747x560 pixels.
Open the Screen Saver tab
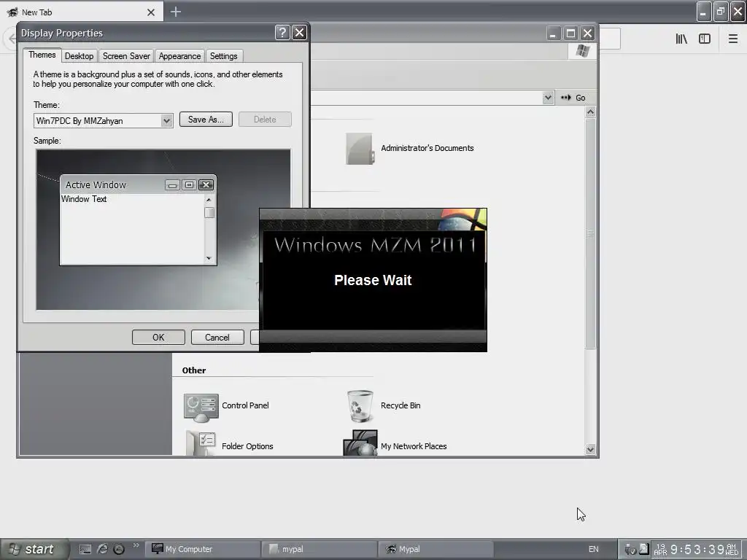(126, 56)
